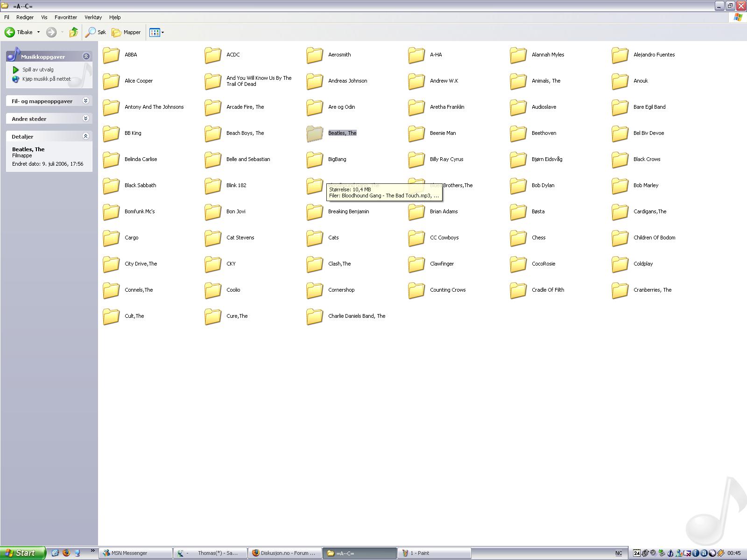Collapse the Detaljer panel

click(x=85, y=136)
